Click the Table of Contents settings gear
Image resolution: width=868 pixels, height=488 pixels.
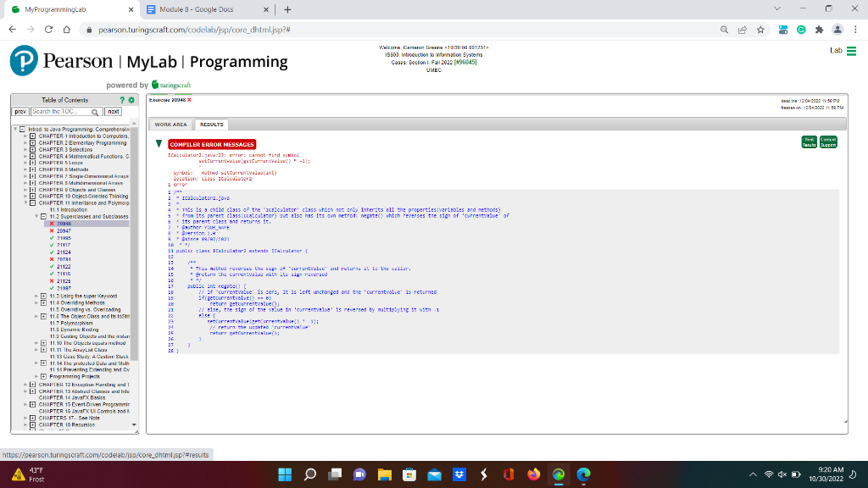[131, 100]
